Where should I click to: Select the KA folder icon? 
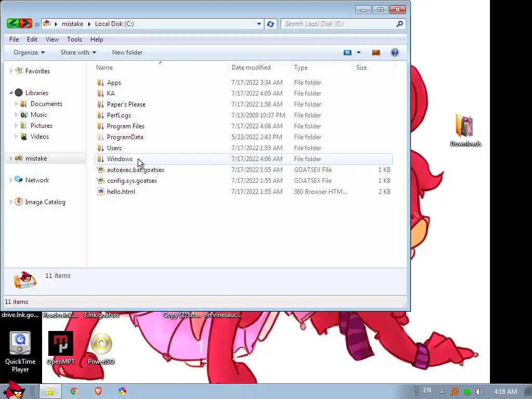[x=100, y=94]
